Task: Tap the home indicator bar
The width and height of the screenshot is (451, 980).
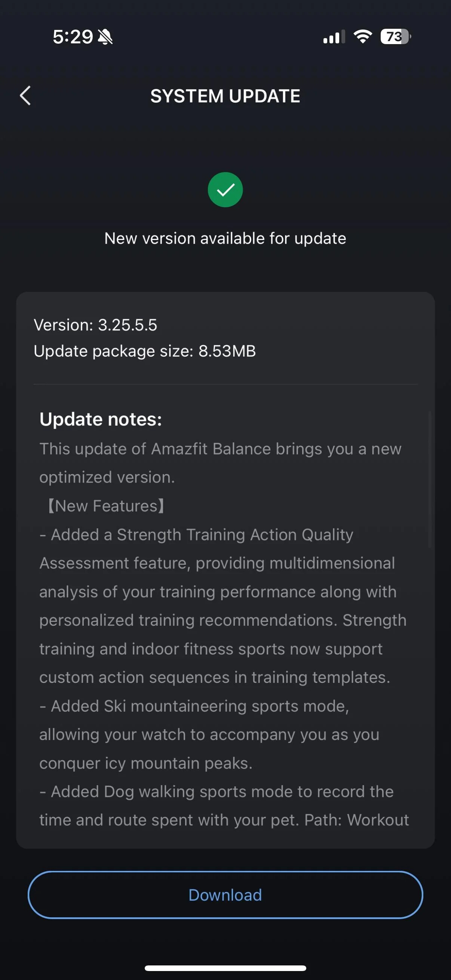Action: (x=225, y=968)
